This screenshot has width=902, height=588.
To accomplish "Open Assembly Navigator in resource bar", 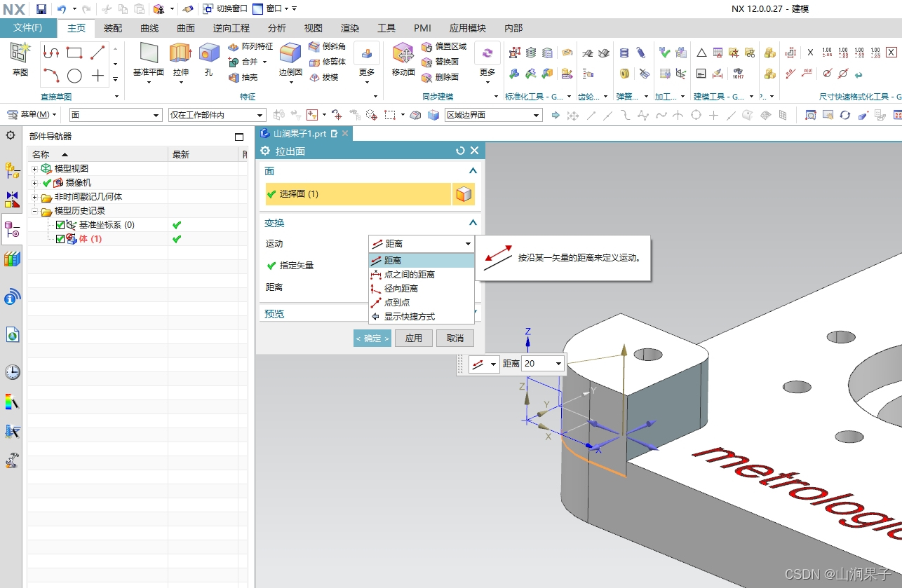I will click(12, 170).
